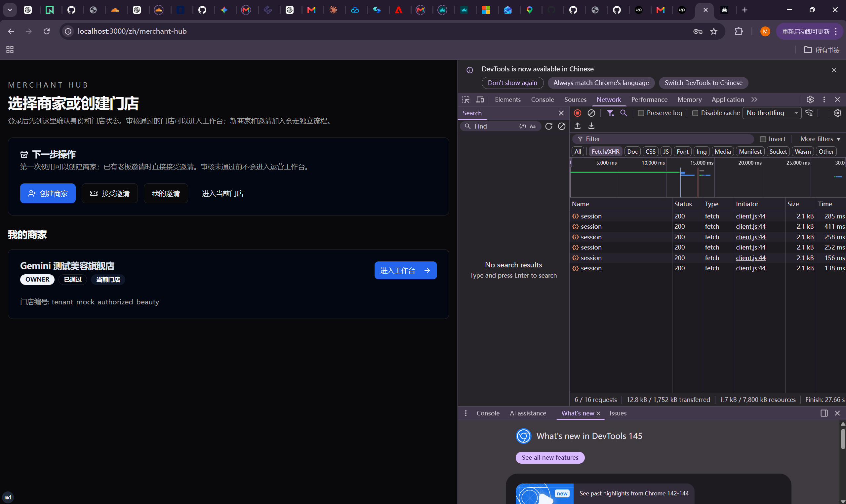The height and width of the screenshot is (504, 846).
Task: Open the client.js:44 initiator link in first row
Action: coord(750,216)
